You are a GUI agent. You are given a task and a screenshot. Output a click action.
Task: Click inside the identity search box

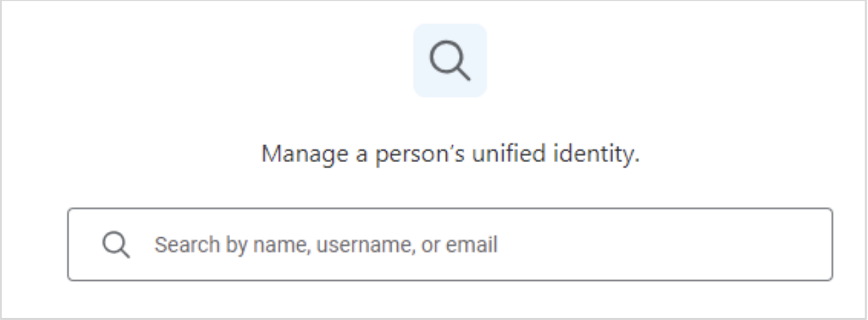449,245
